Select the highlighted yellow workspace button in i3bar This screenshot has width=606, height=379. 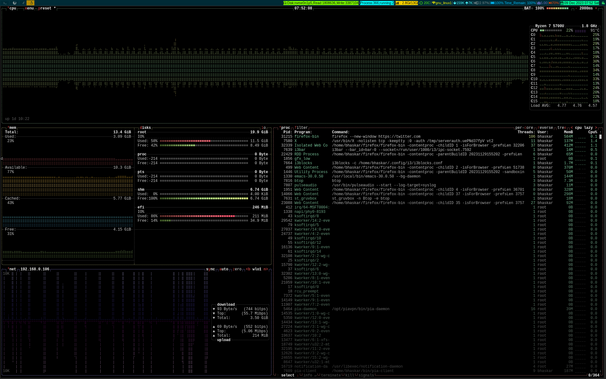(30, 3)
